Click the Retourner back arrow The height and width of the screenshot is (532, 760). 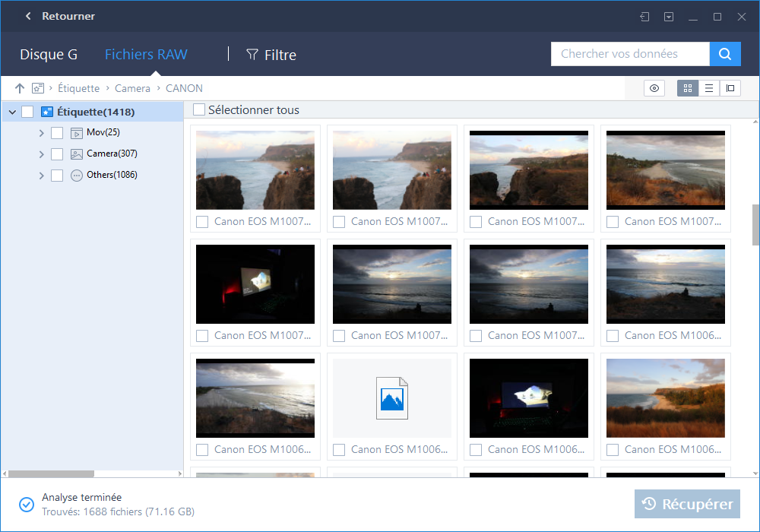coord(28,16)
